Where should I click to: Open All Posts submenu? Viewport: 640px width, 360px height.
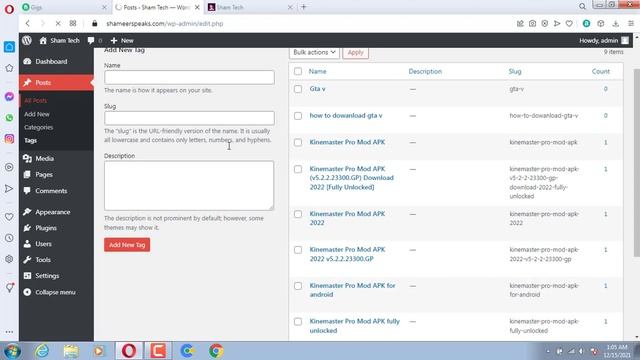(36, 100)
